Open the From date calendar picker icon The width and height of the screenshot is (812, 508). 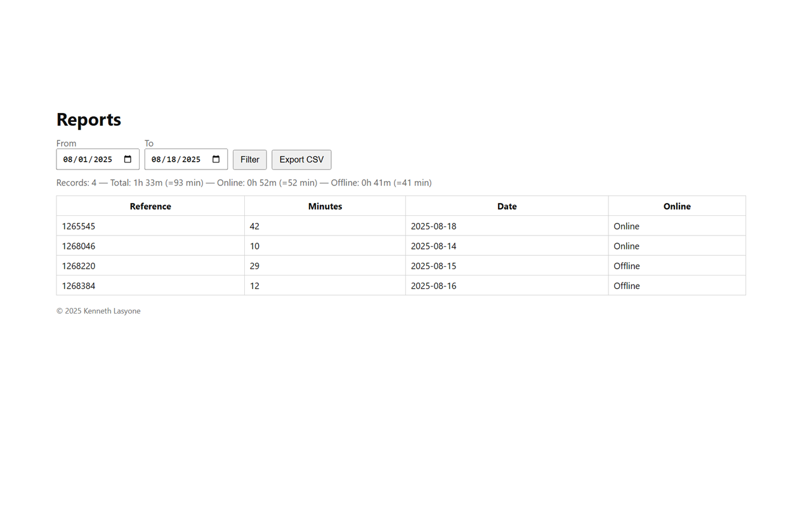128,159
